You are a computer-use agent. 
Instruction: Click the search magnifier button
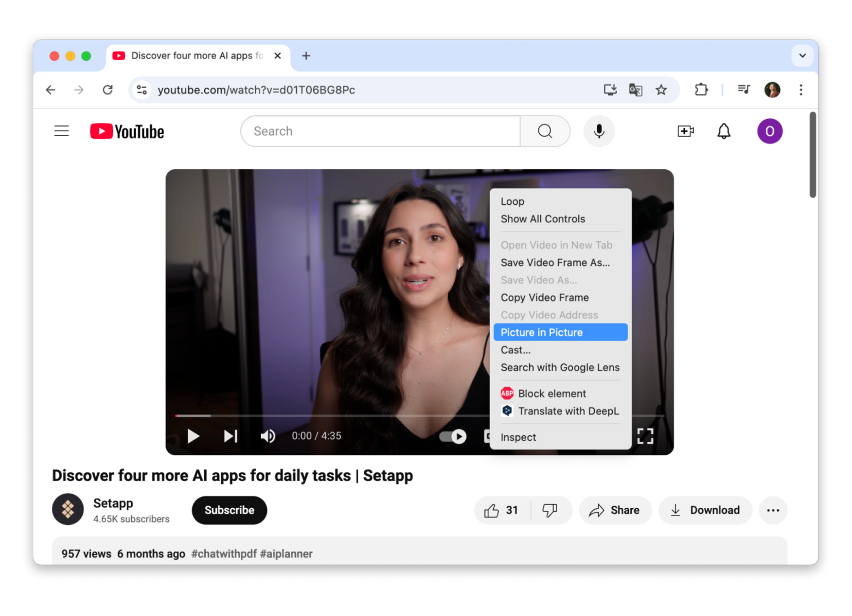pyautogui.click(x=545, y=131)
